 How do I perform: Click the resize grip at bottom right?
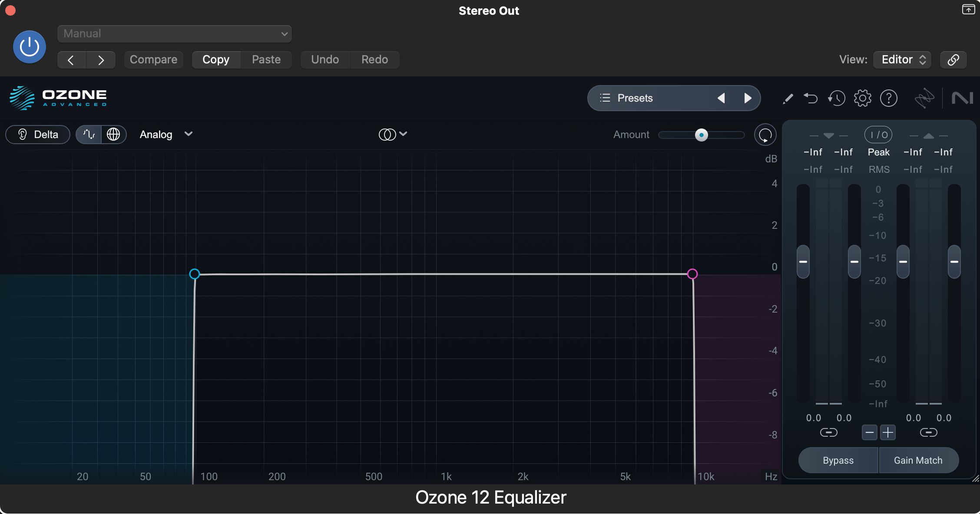point(976,479)
